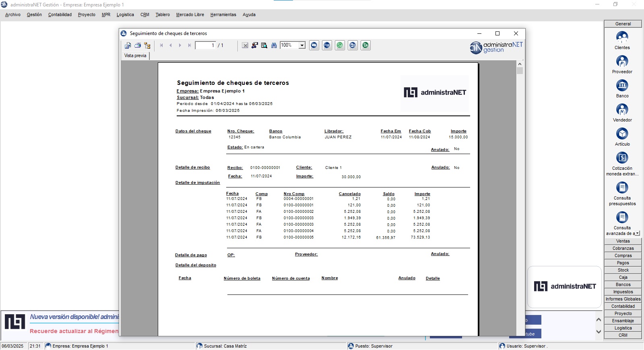Screen dimensions: 644x350
Task: Click the news panel scroll-down chevron
Action: [x=599, y=332]
